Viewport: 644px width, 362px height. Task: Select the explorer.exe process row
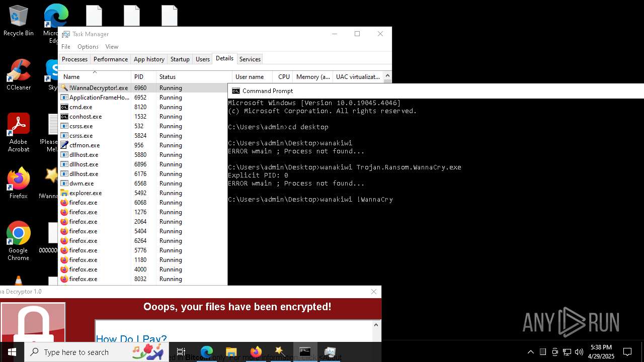pyautogui.click(x=143, y=193)
